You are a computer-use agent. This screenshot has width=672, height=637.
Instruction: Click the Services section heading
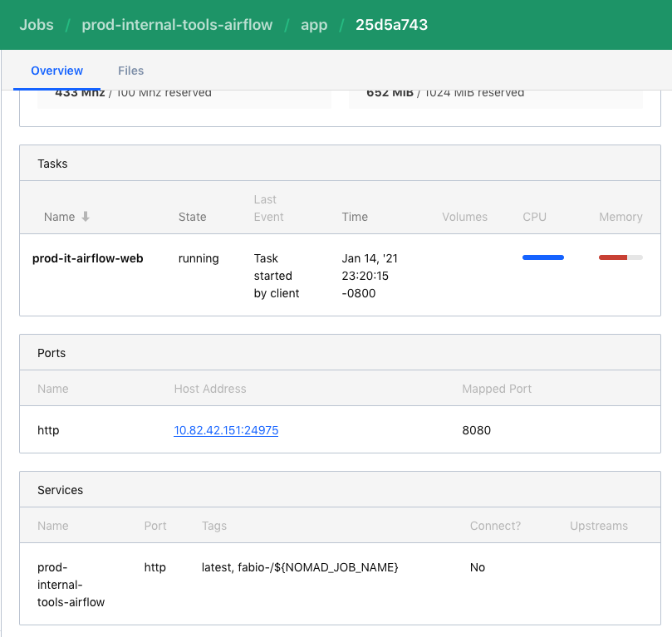point(60,490)
